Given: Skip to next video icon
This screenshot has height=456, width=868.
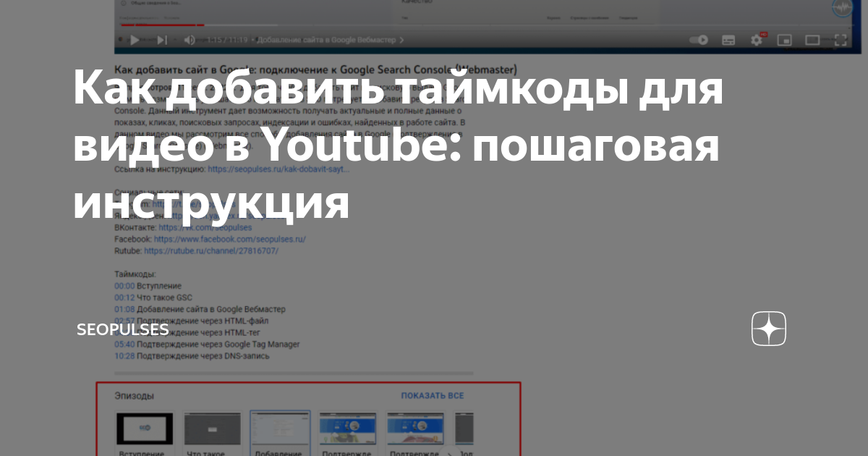Looking at the screenshot, I should (161, 40).
